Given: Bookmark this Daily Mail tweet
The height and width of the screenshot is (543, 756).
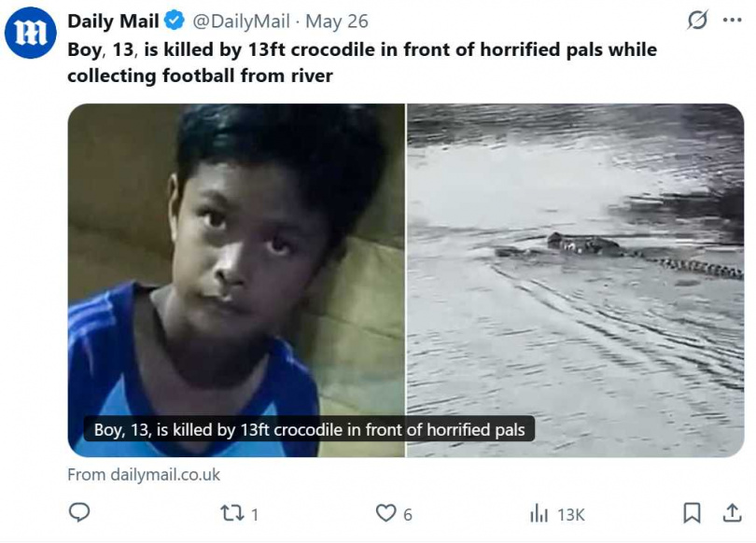Looking at the screenshot, I should [692, 512].
